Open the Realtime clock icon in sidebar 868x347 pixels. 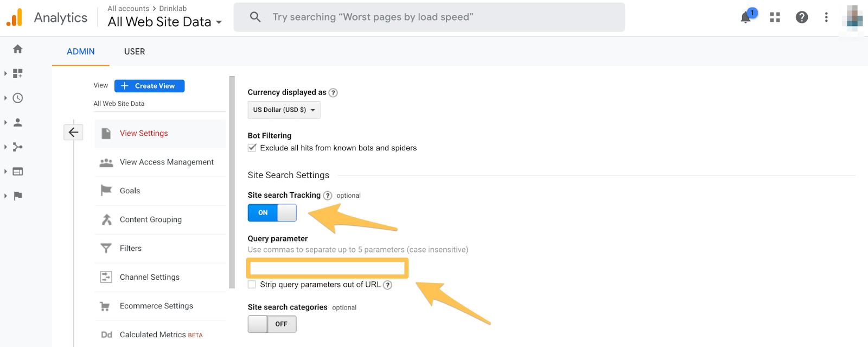click(18, 98)
